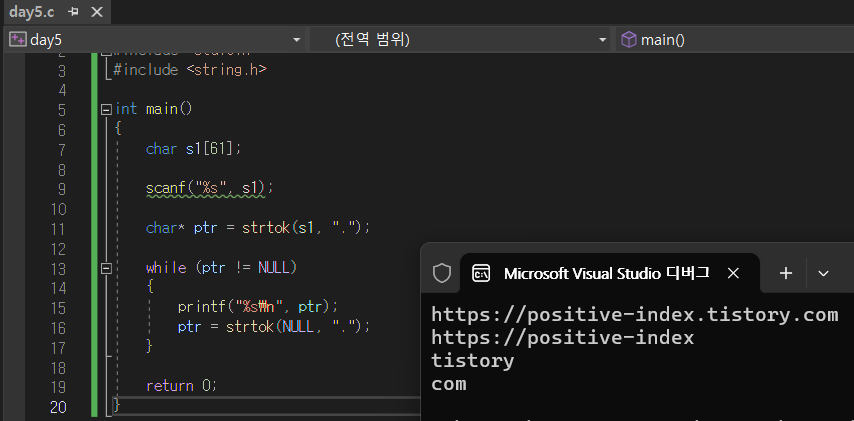Image resolution: width=854 pixels, height=421 pixels.
Task: Click the console tab's terminal icon
Action: (x=481, y=273)
